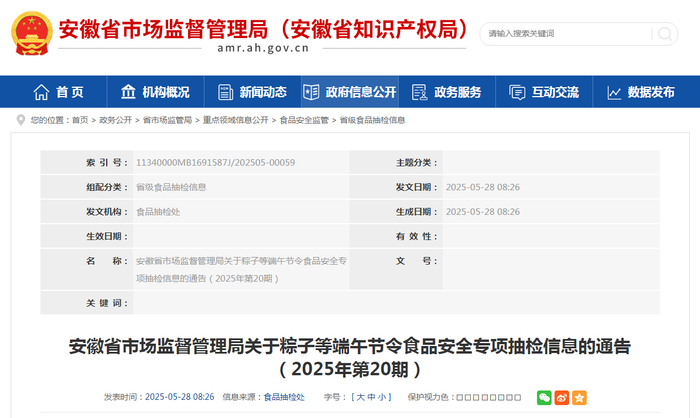Click the search keyword input field
700x418 pixels.
567,34
